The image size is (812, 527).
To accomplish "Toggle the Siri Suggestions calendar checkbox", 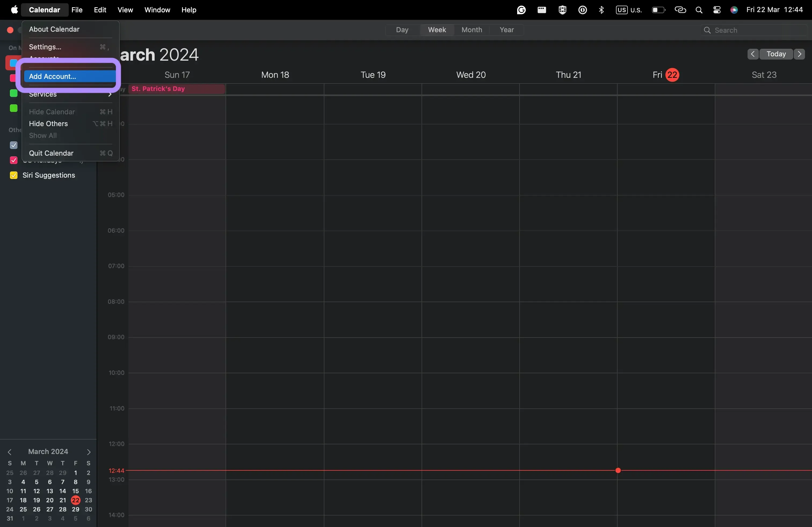I will click(14, 175).
